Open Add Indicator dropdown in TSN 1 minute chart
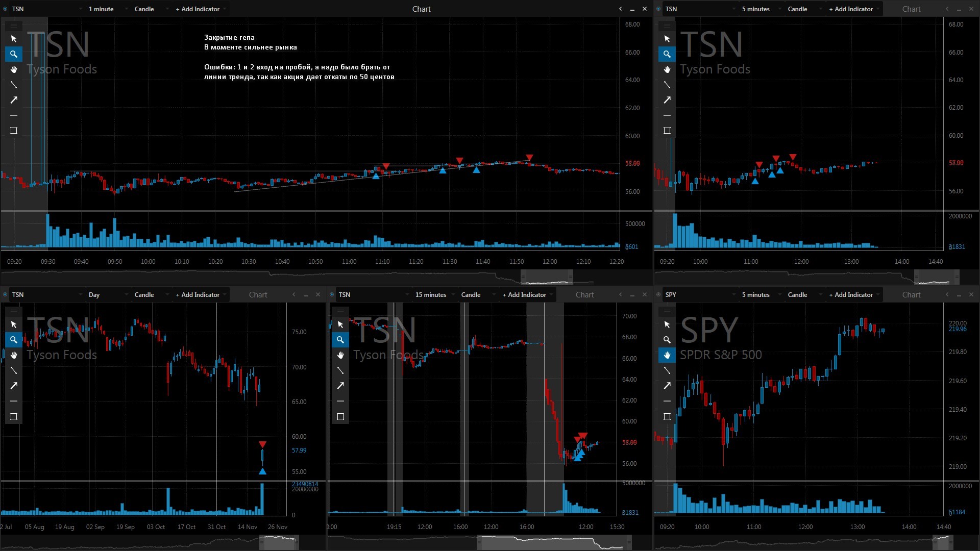Screen dimensions: 980x551 (201, 9)
